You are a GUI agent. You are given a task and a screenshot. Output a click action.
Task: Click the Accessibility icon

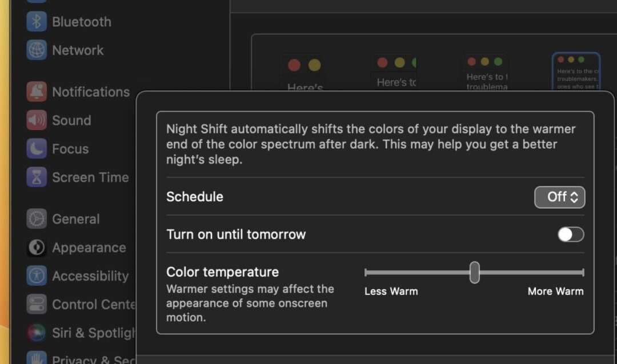coord(37,276)
